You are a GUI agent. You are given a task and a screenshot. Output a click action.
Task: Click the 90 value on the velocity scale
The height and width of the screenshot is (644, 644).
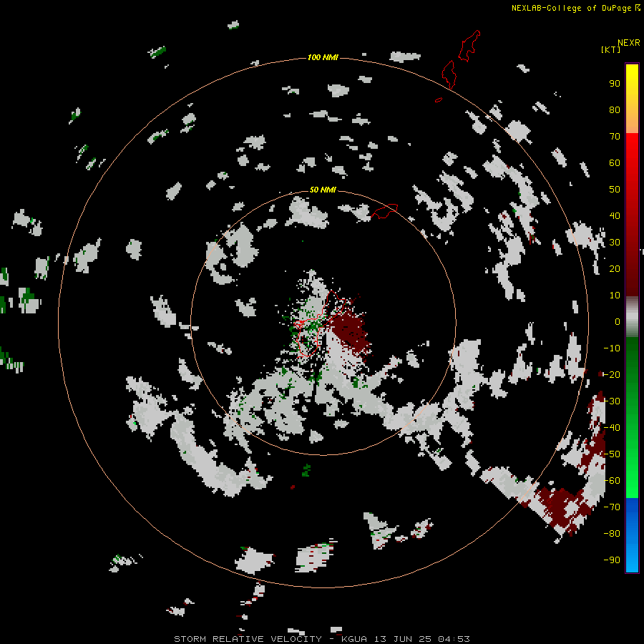click(x=615, y=84)
